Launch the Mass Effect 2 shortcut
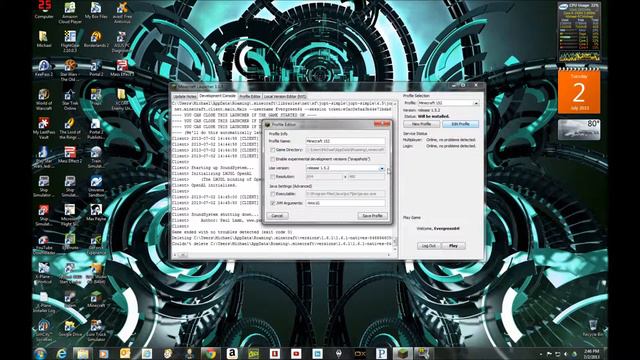 coord(70,155)
